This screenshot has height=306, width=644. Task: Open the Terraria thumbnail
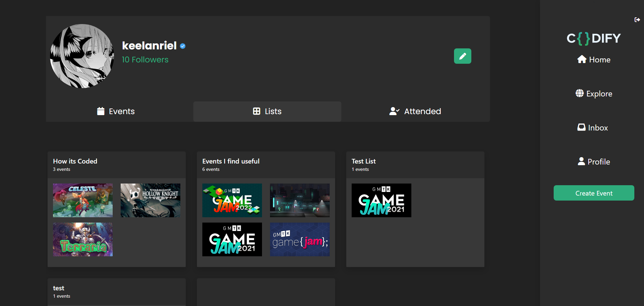83,240
